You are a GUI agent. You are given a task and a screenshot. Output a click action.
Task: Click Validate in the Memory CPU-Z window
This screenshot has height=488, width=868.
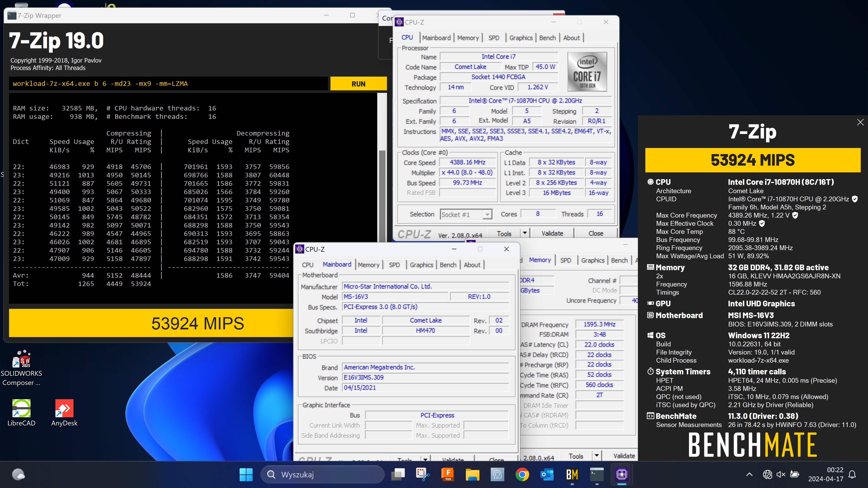pyautogui.click(x=624, y=456)
